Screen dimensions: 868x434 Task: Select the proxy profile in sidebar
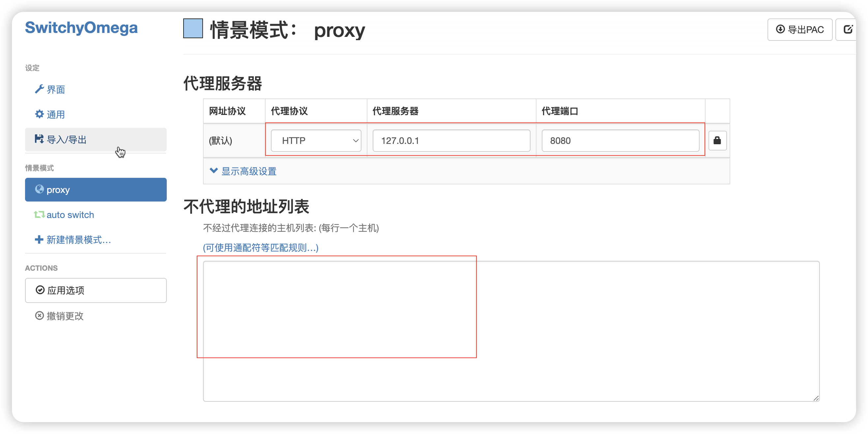[95, 190]
